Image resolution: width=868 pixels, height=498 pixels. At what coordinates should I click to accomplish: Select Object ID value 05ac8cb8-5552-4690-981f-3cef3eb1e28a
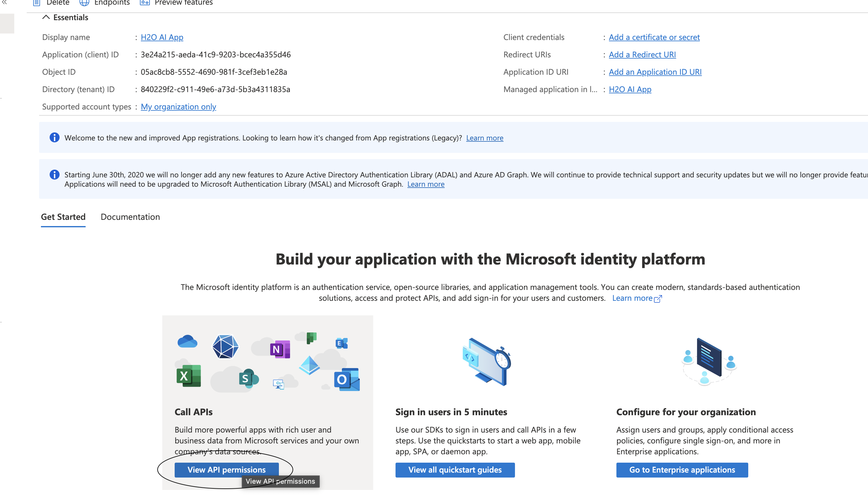pos(214,72)
